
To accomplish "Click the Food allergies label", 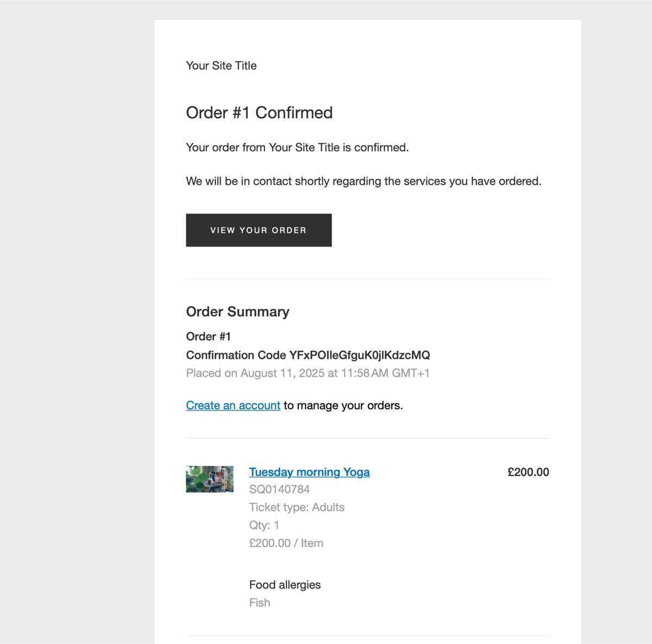I will click(285, 585).
